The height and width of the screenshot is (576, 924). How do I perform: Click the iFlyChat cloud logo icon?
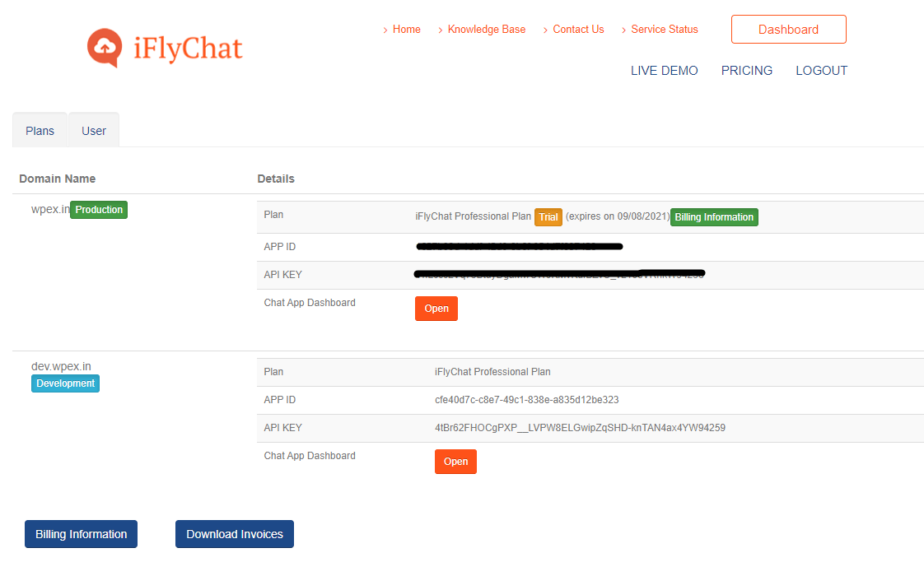pyautogui.click(x=105, y=48)
